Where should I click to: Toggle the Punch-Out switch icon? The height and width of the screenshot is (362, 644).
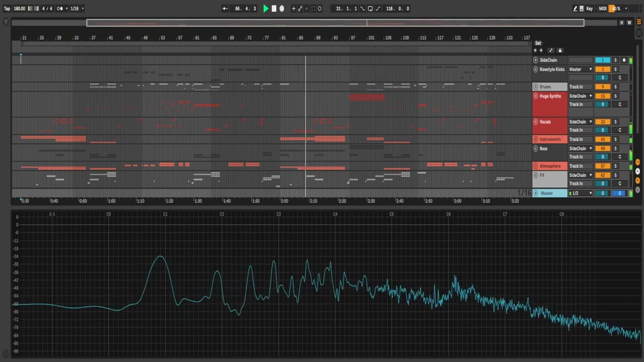click(378, 9)
